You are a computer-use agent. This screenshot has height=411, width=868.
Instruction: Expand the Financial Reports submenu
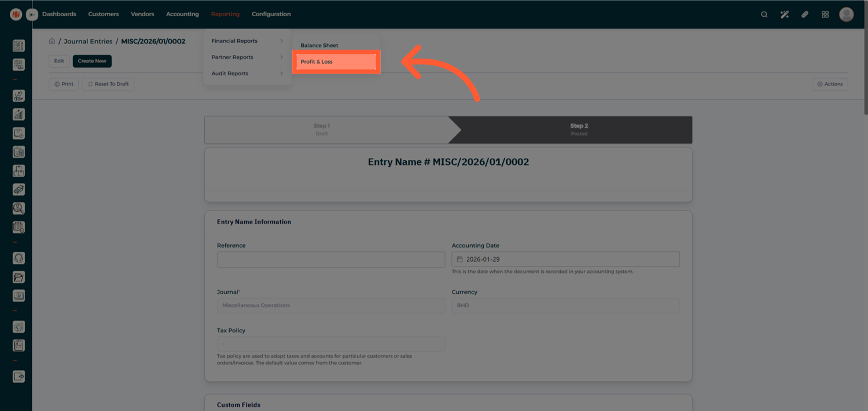[247, 41]
